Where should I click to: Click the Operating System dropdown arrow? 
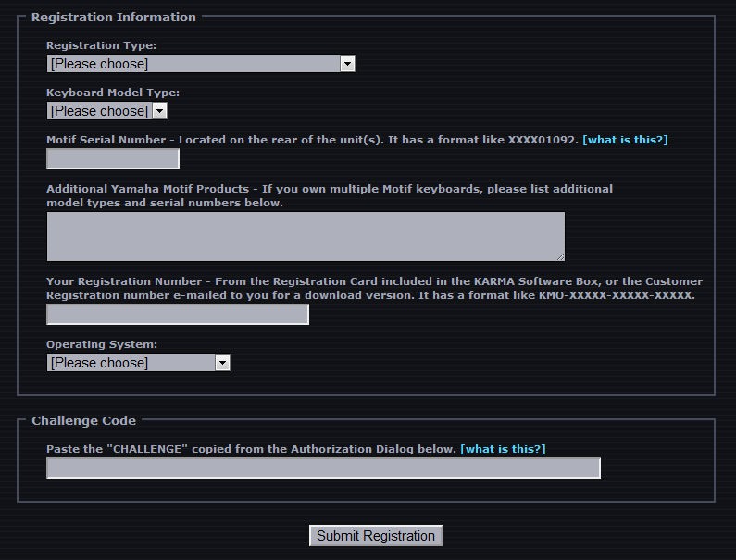[222, 363]
